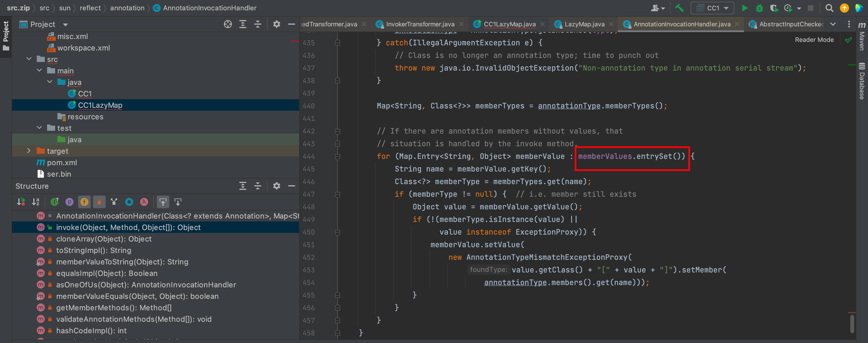Open the CC1 run configuration dropdown
The width and height of the screenshot is (868, 343).
click(712, 8)
